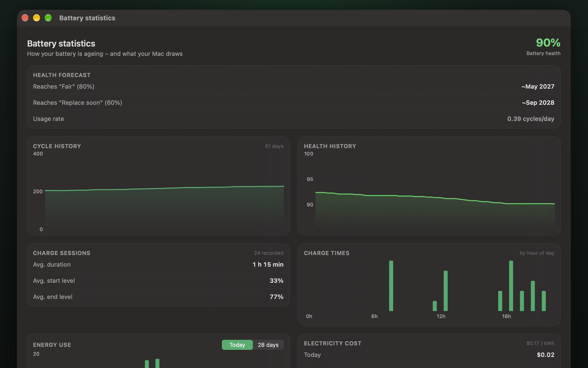Viewport: 588px width, 368px height.
Task: Click the Energy Use heading
Action: [x=52, y=345]
